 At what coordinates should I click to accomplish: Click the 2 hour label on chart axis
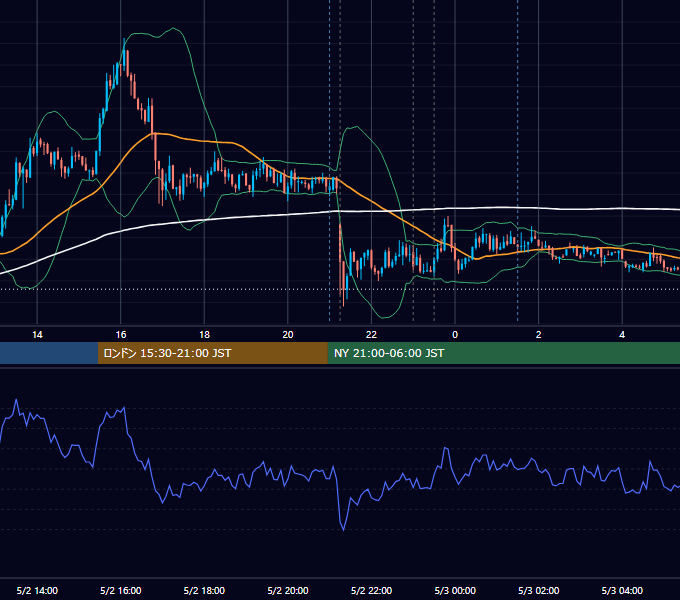(539, 335)
